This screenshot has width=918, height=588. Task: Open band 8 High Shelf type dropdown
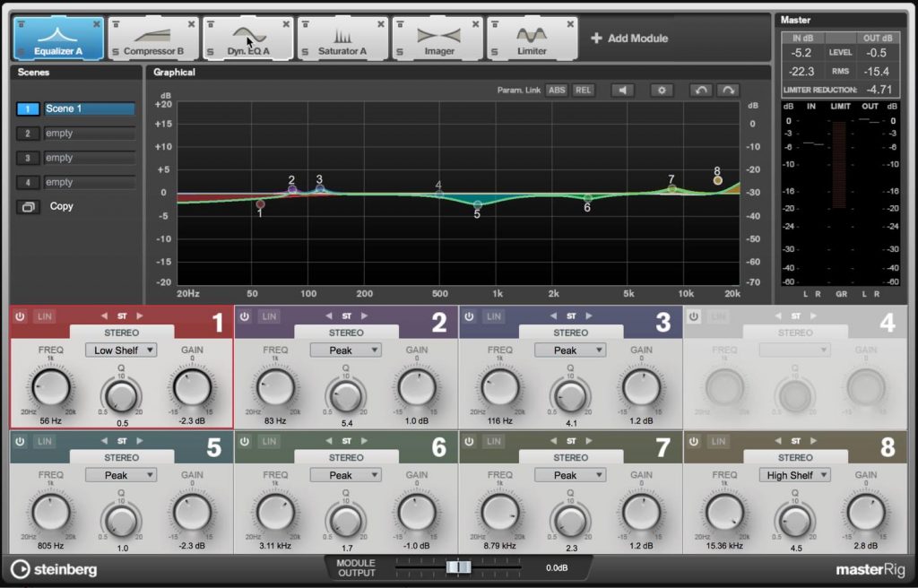pos(795,475)
